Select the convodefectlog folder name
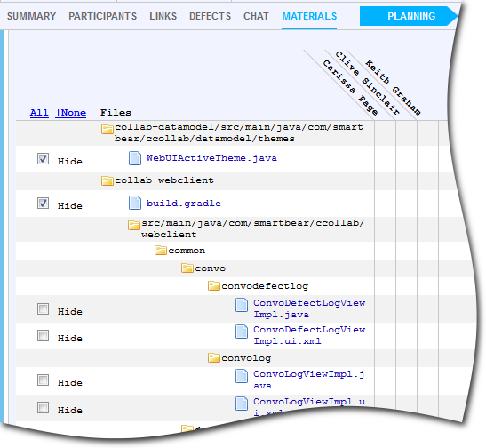 [x=265, y=286]
